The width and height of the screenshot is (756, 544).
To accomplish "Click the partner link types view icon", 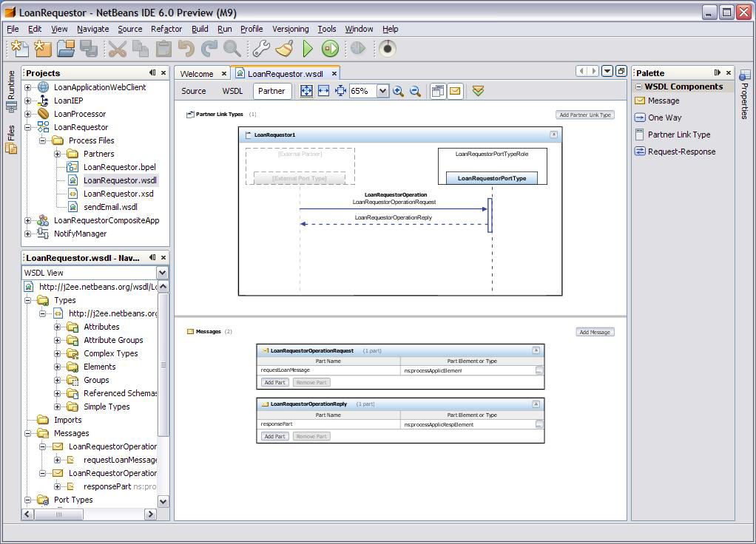I will click(438, 91).
